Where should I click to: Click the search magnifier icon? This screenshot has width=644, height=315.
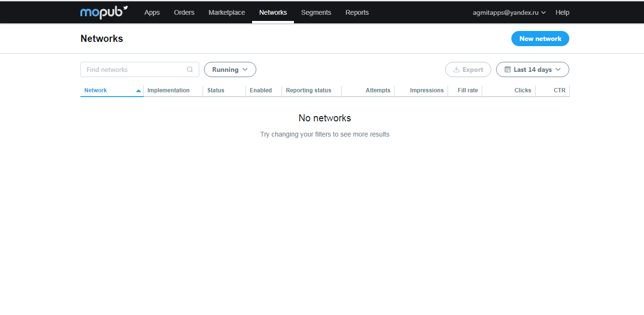(190, 69)
